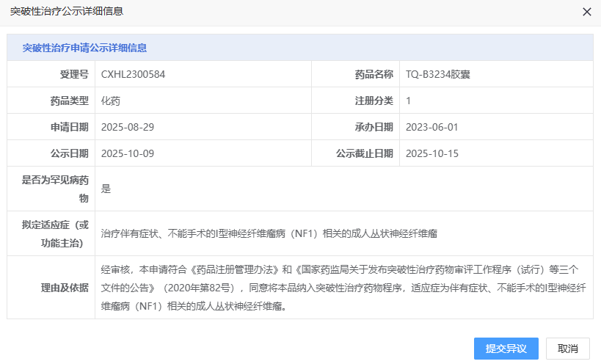Close the dialog with the X icon
The height and width of the screenshot is (364, 601).
[x=586, y=12]
